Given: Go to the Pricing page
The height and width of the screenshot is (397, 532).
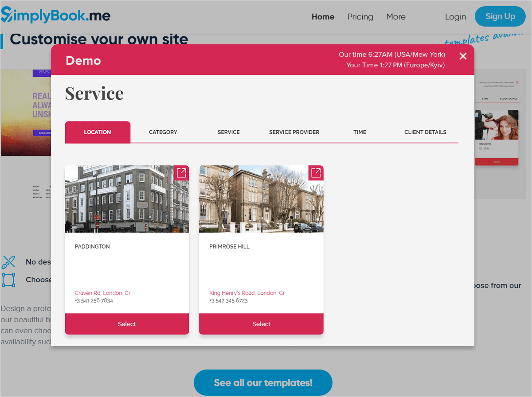Looking at the screenshot, I should (x=360, y=17).
